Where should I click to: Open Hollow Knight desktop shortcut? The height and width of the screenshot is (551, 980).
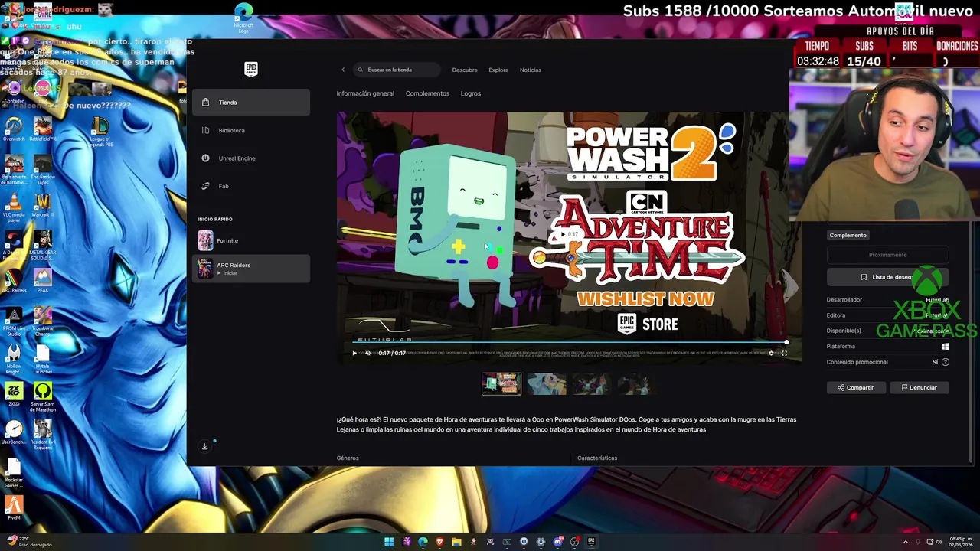click(14, 360)
